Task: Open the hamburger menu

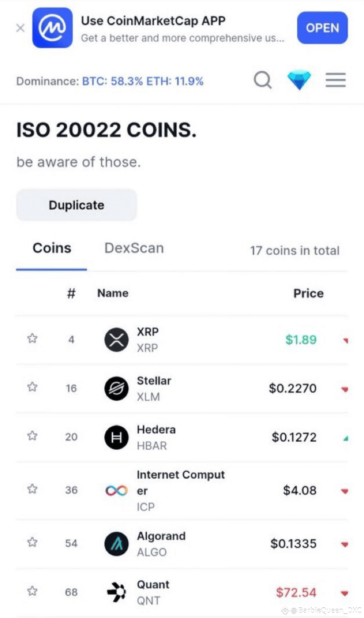Action: pos(335,80)
